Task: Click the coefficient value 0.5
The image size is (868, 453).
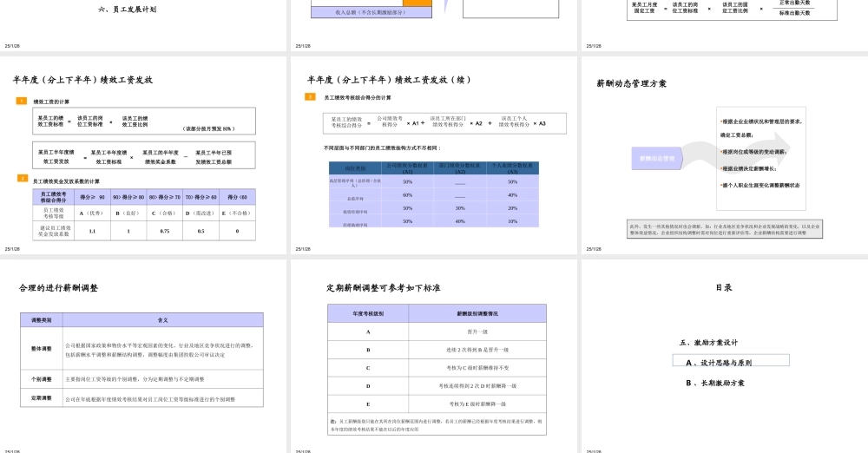Action: click(x=201, y=231)
